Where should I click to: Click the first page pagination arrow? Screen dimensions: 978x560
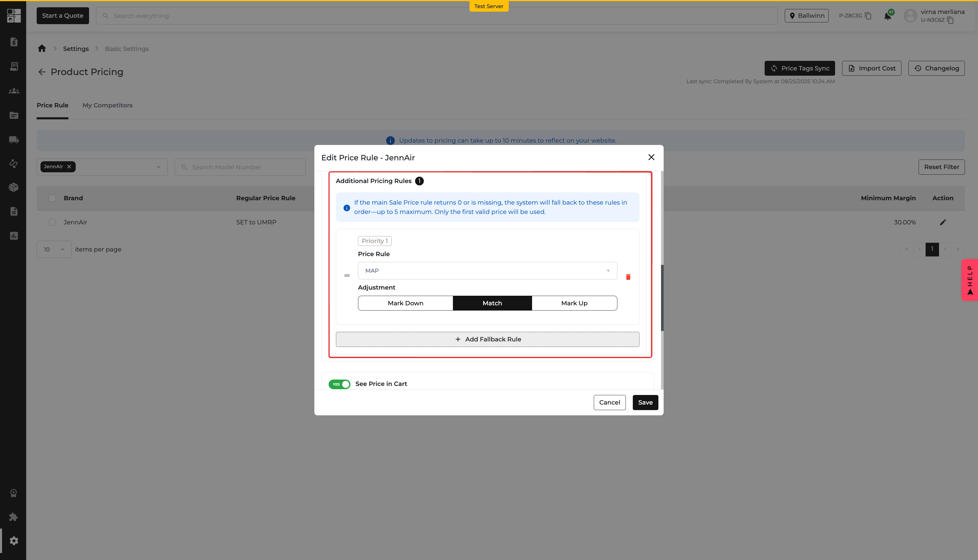[x=906, y=249]
